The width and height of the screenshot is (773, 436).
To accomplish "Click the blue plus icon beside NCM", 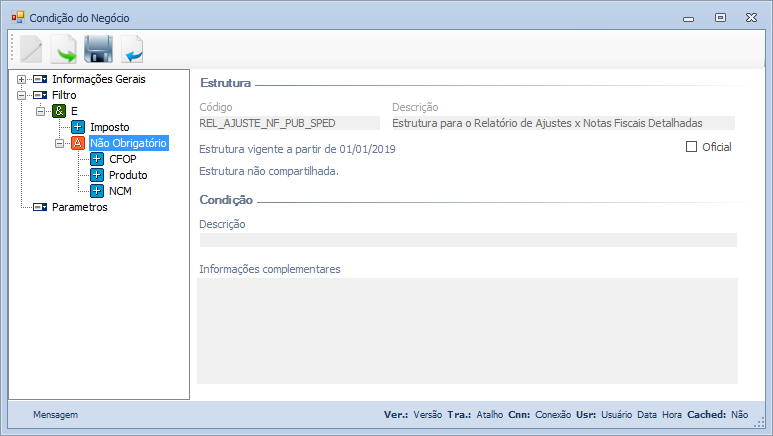I will point(97,191).
